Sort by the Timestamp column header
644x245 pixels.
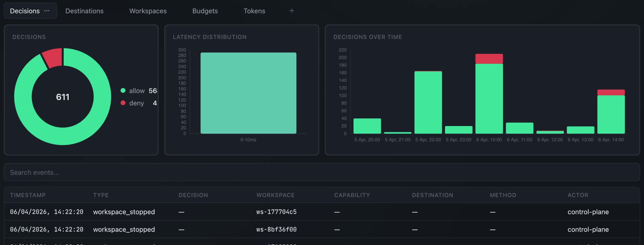(x=28, y=195)
